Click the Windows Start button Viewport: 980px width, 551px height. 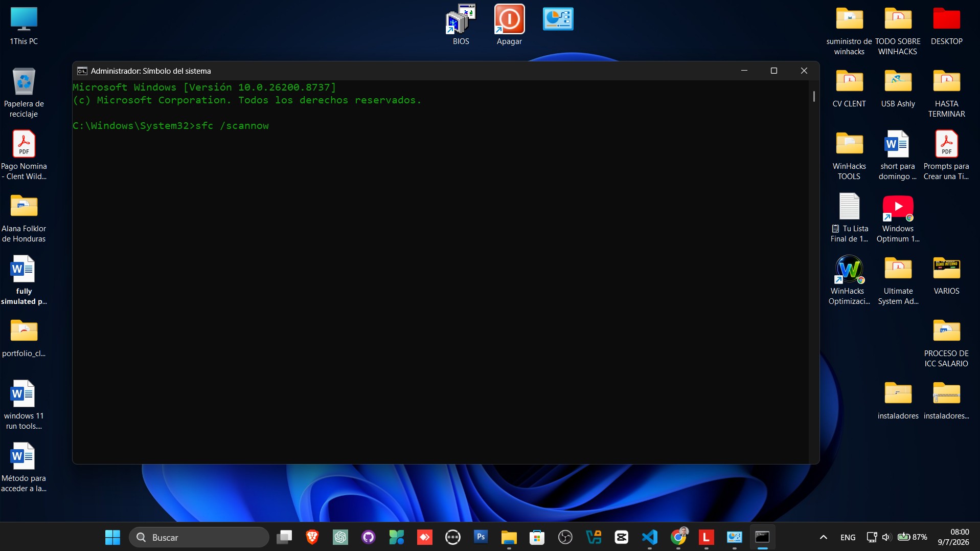(112, 537)
